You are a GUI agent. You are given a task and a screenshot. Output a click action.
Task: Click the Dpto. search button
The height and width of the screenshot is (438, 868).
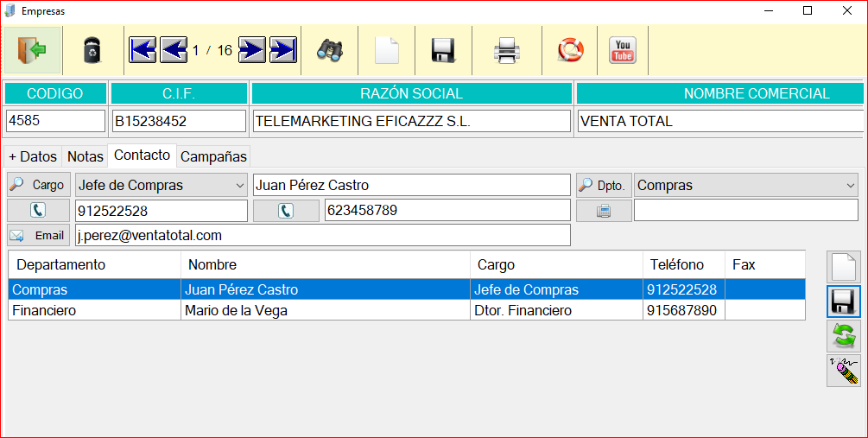[604, 186]
